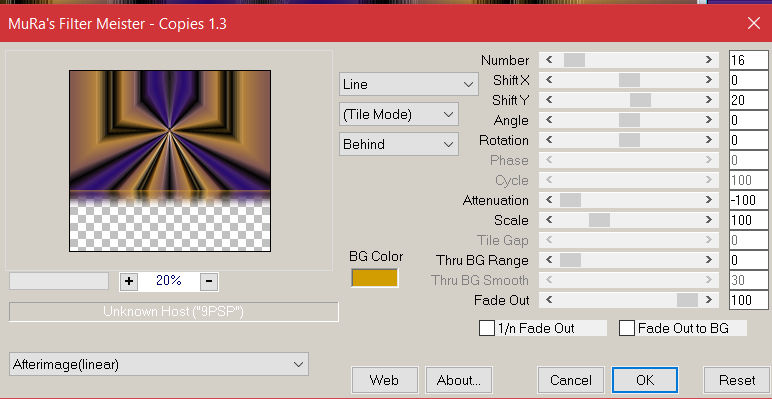772x399 pixels.
Task: Enable the Fade Out to BG checkbox
Action: (627, 328)
